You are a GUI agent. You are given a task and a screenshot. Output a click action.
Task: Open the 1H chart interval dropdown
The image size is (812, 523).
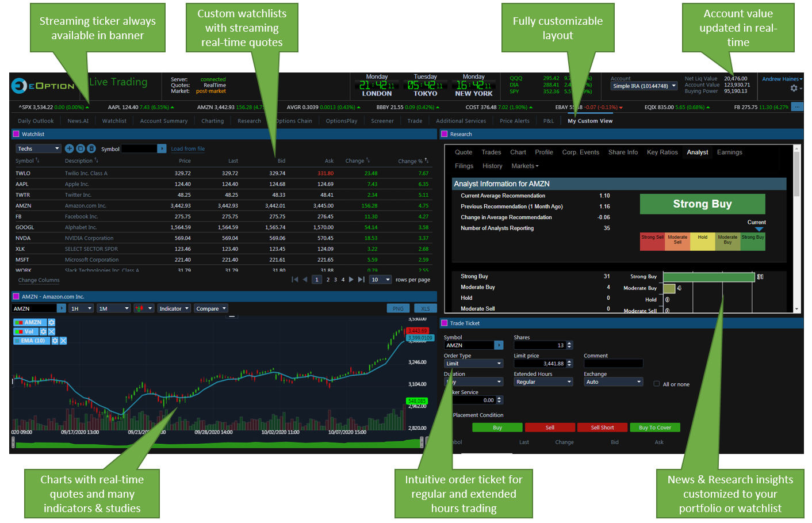pos(81,308)
